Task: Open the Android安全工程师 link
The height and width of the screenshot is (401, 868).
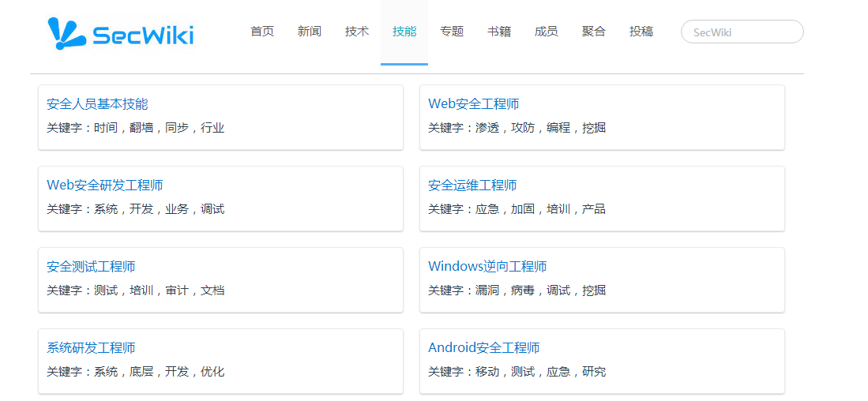Action: [484, 348]
